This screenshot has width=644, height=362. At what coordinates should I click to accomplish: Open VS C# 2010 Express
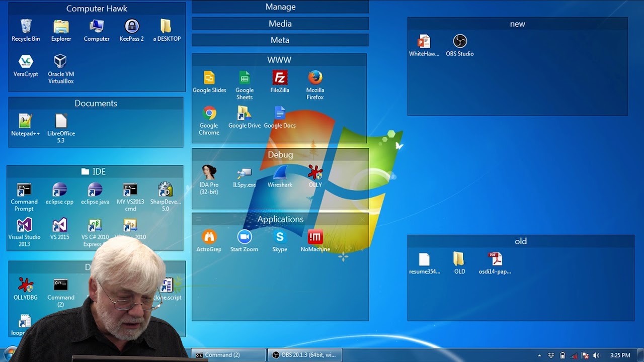[95, 232]
